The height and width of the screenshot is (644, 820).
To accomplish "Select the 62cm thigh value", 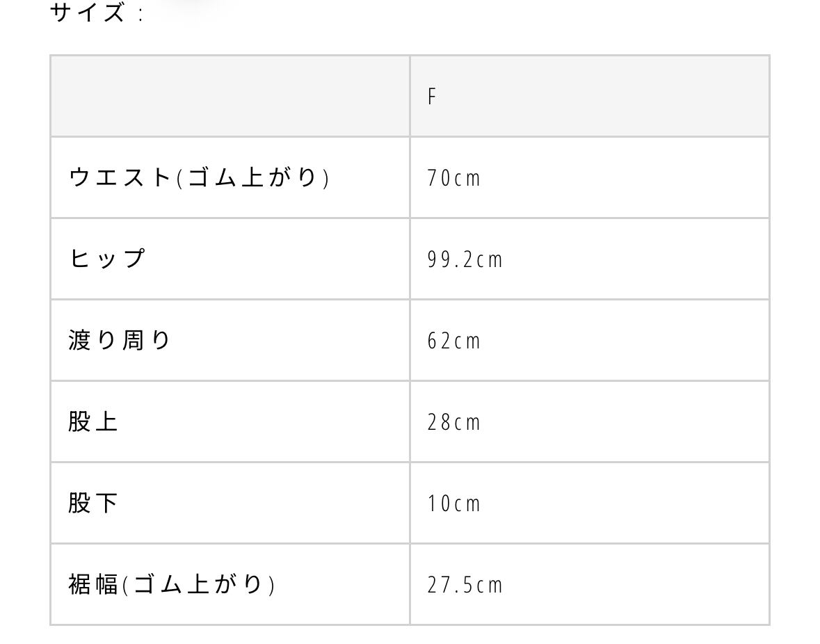I will coord(453,341).
